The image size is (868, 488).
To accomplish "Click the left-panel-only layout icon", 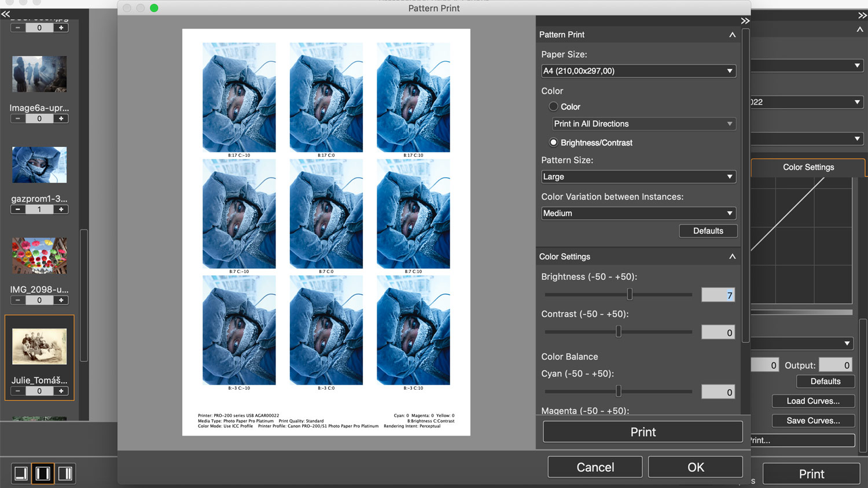I will click(21, 474).
